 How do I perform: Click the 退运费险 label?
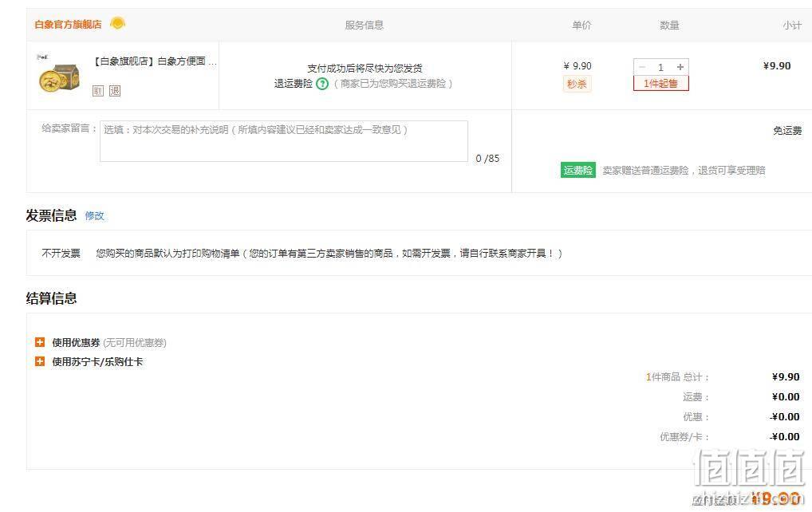tap(293, 84)
